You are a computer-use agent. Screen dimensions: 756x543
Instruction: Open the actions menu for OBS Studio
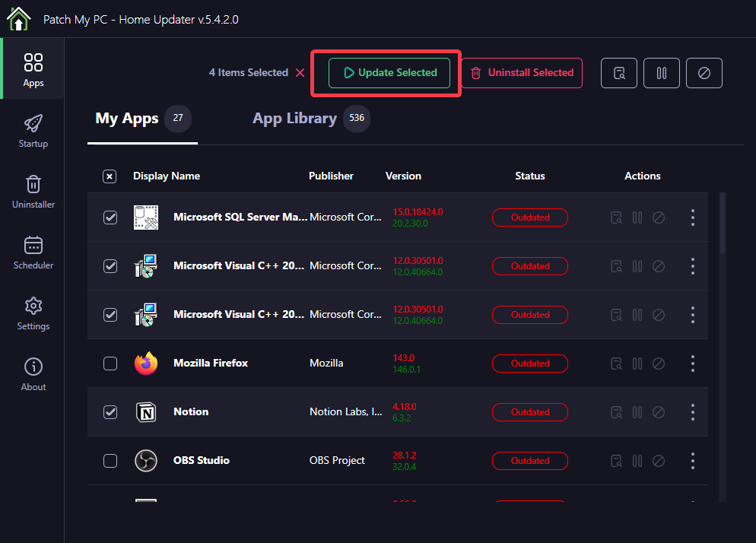[693, 461]
